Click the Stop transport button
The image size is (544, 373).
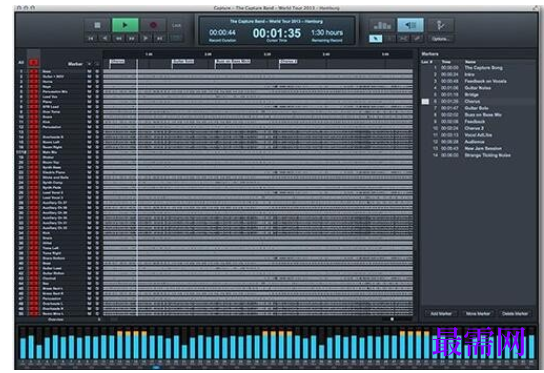pos(97,25)
